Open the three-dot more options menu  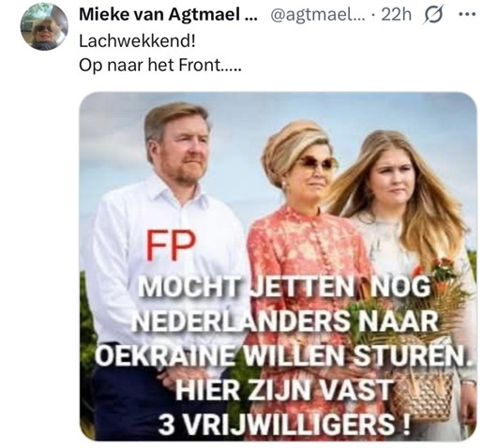468,14
